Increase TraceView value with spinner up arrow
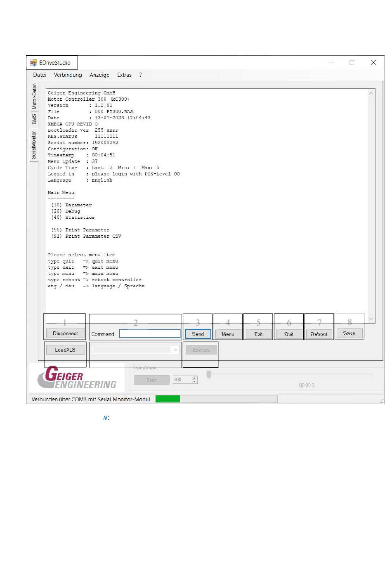Viewport: 392px width, 577px height. [195, 378]
